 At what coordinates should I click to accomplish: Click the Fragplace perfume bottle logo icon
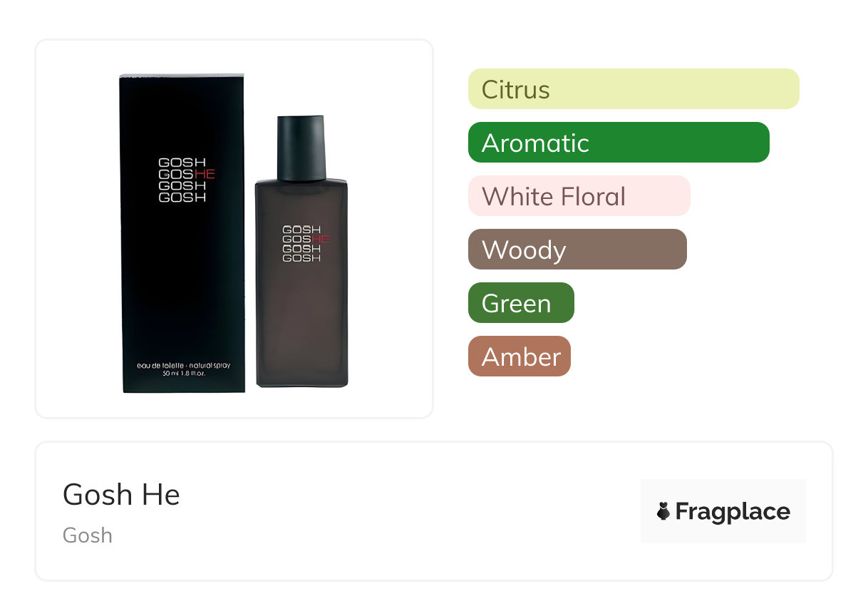pyautogui.click(x=663, y=511)
